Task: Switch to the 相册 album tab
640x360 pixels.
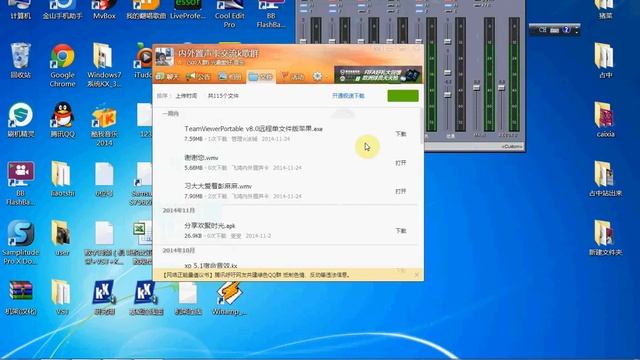Action: [x=230, y=76]
